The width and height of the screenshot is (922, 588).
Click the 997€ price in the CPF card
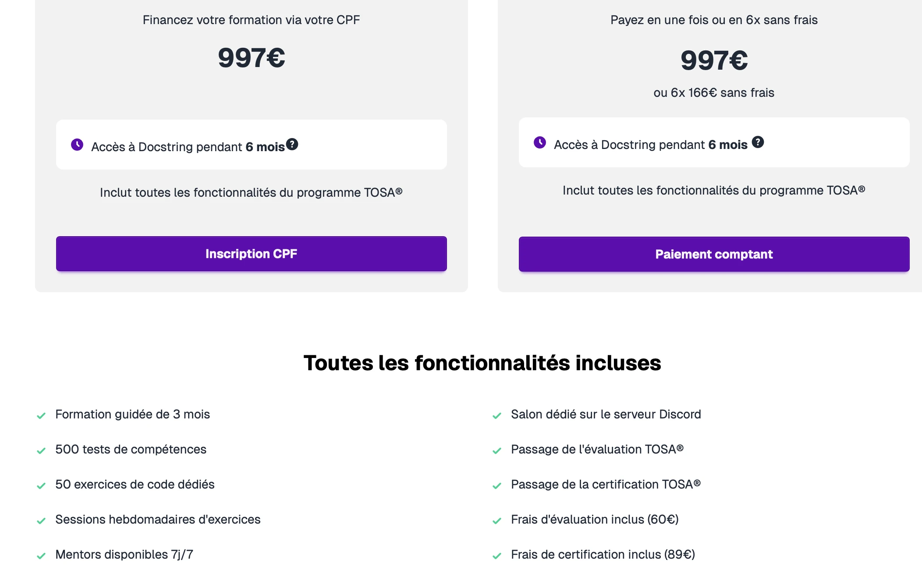251,58
